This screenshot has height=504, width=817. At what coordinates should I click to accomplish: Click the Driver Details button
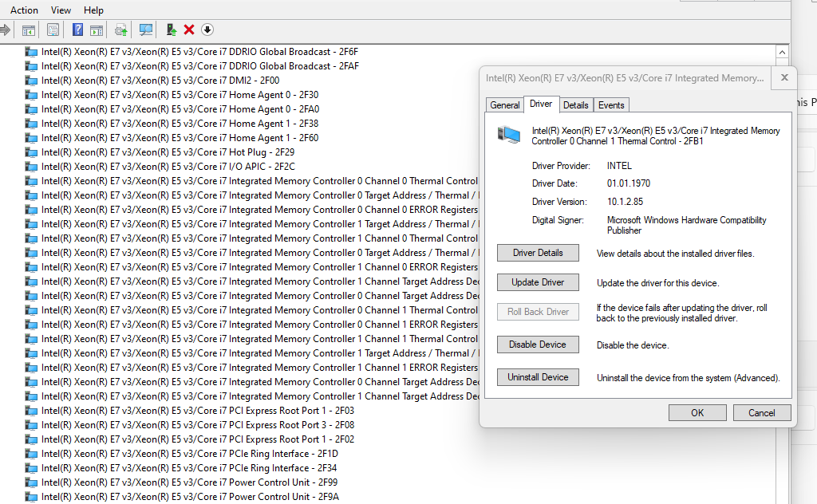pyautogui.click(x=538, y=253)
